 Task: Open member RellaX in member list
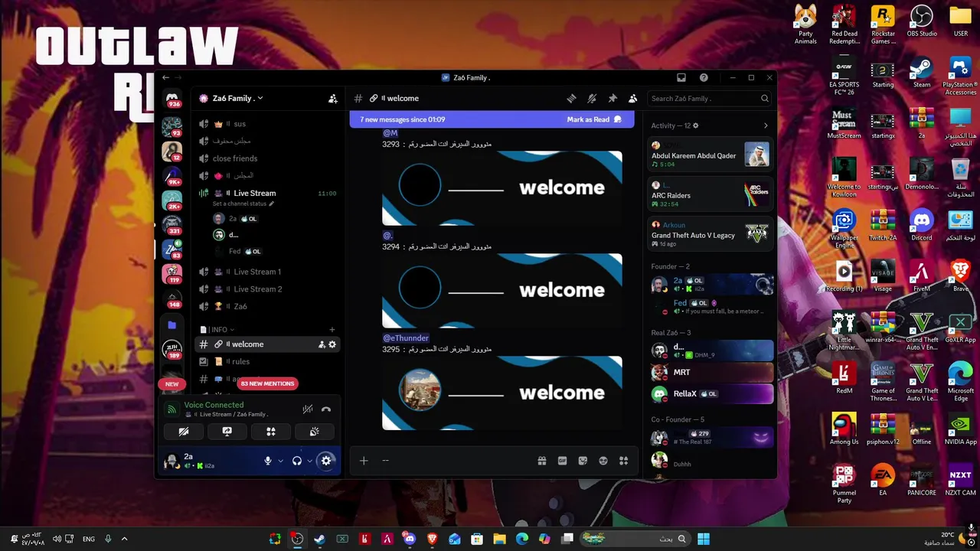point(710,394)
